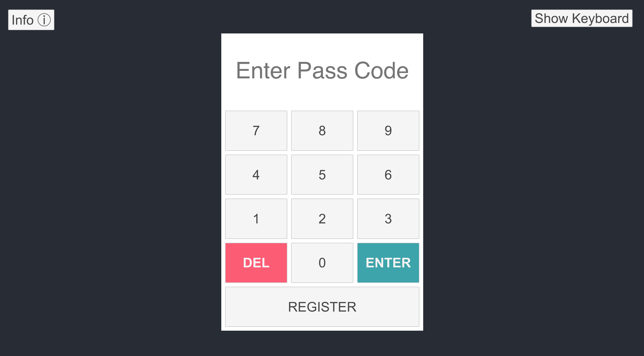Click the number 3 key

pyautogui.click(x=388, y=218)
